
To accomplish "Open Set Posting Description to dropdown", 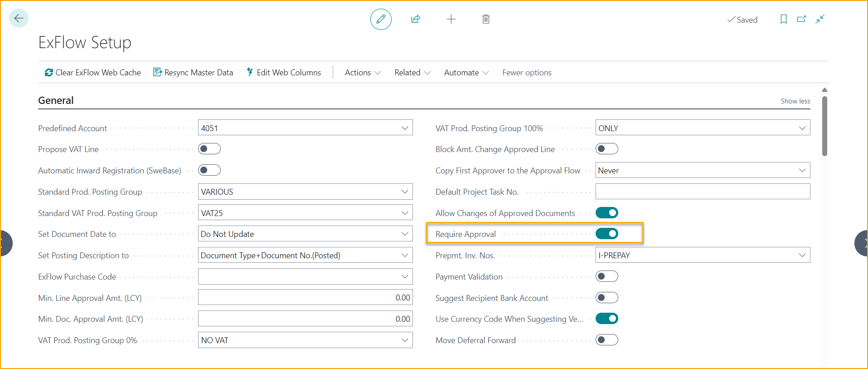I will pyautogui.click(x=405, y=255).
